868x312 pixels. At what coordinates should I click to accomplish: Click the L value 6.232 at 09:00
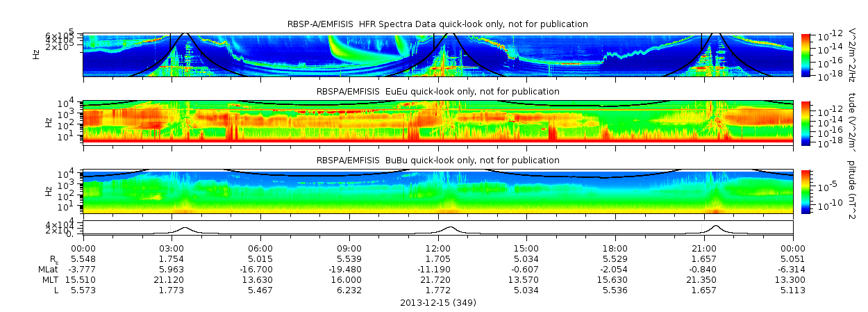[x=349, y=291]
